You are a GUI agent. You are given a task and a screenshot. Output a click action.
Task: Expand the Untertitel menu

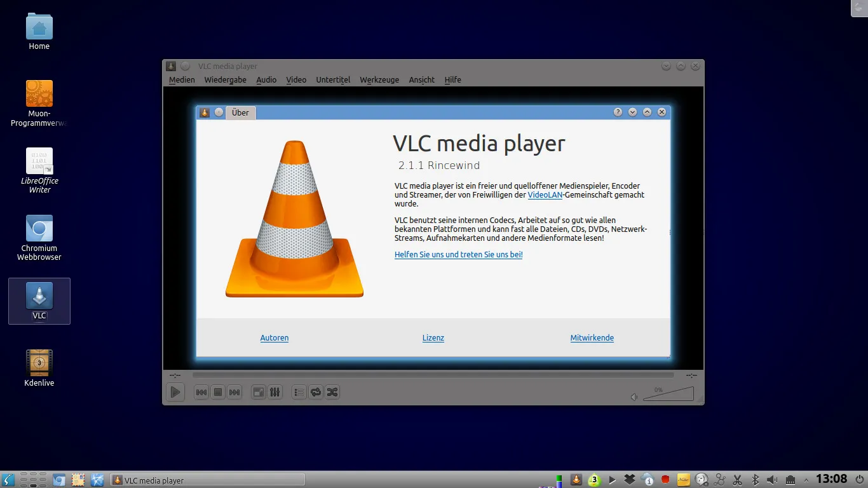click(333, 80)
